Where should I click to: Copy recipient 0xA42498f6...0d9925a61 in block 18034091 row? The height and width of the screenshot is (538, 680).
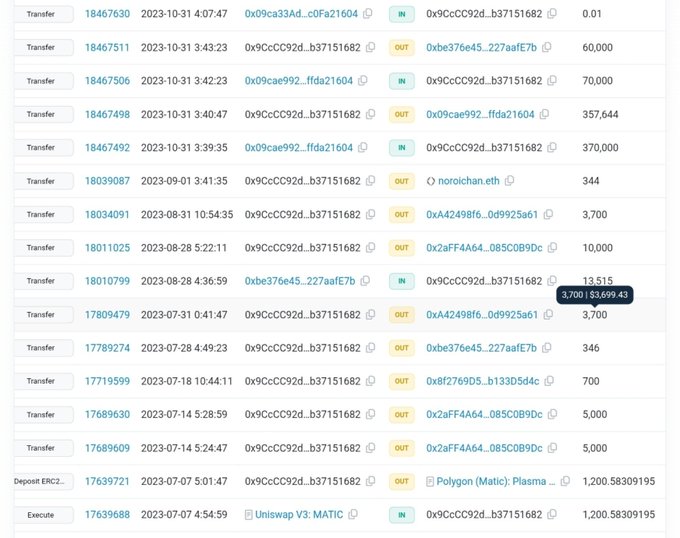tap(548, 214)
